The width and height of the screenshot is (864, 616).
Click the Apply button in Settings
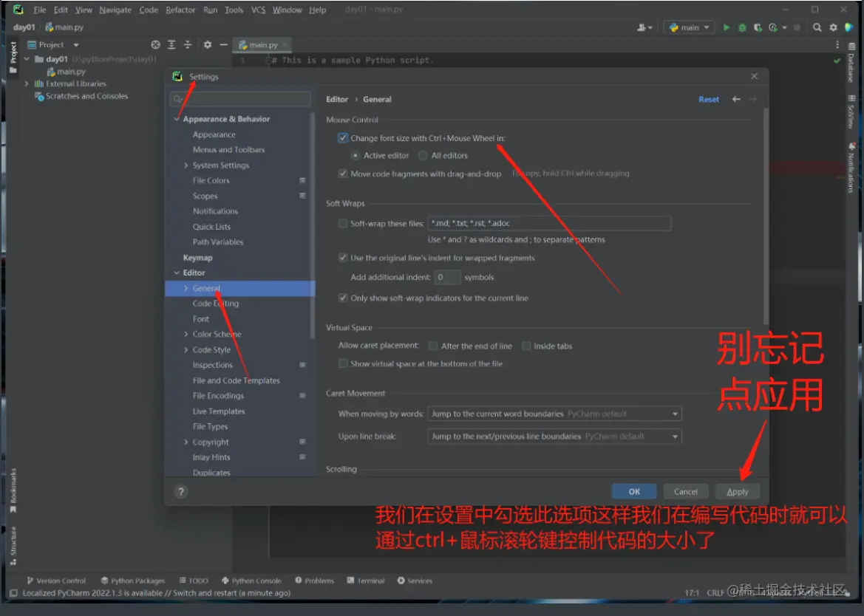[738, 492]
